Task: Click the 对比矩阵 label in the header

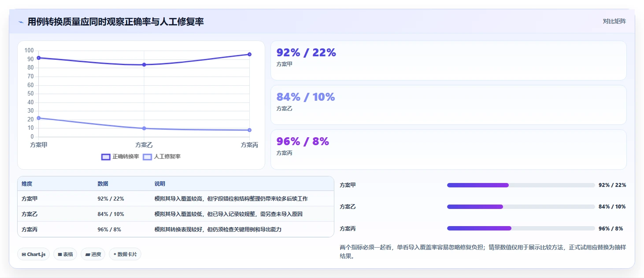Action: tap(614, 22)
